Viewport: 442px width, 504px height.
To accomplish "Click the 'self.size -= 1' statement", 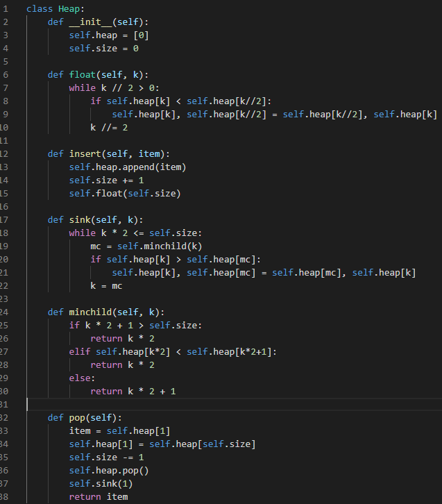I will (106, 457).
